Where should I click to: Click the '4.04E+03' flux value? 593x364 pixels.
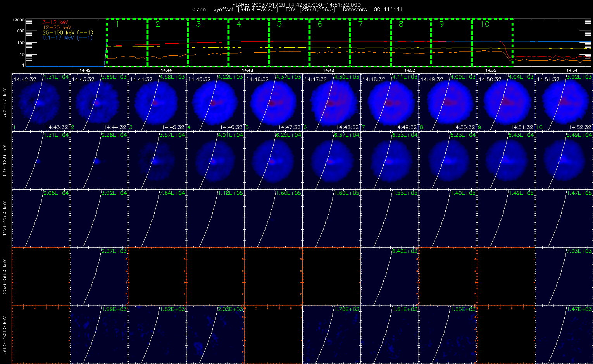pyautogui.click(x=521, y=77)
